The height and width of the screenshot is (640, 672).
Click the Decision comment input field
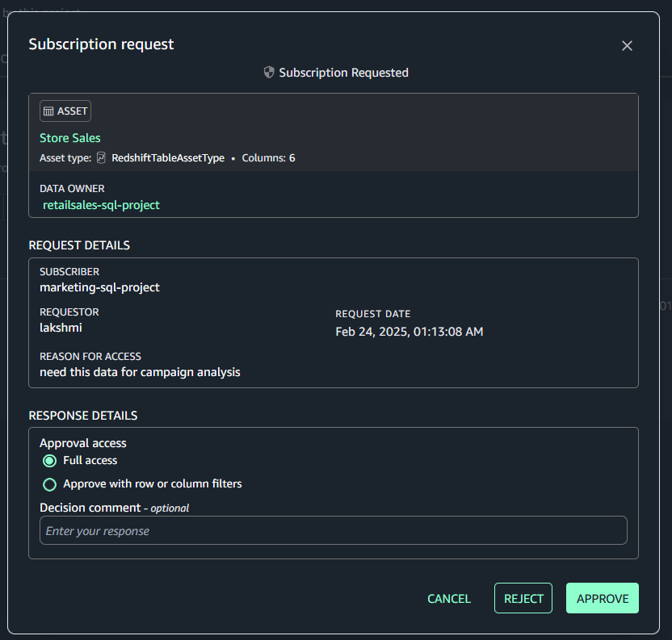[x=334, y=531]
